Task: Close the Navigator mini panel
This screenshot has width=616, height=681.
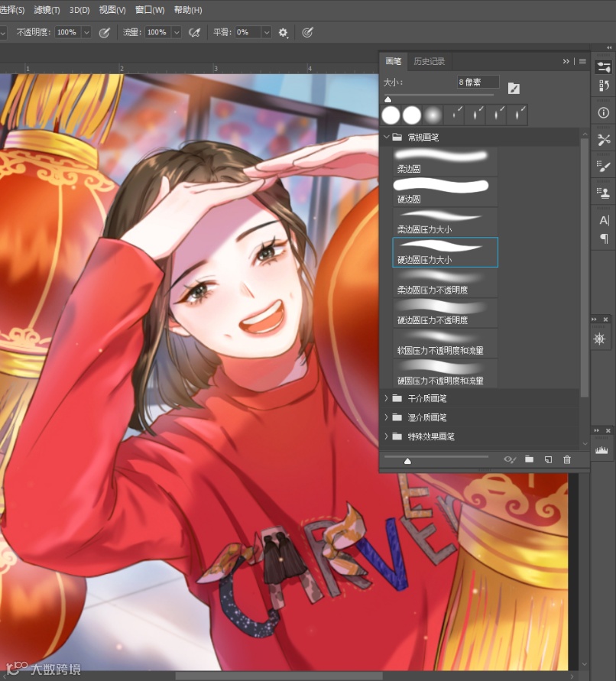Action: 605,319
